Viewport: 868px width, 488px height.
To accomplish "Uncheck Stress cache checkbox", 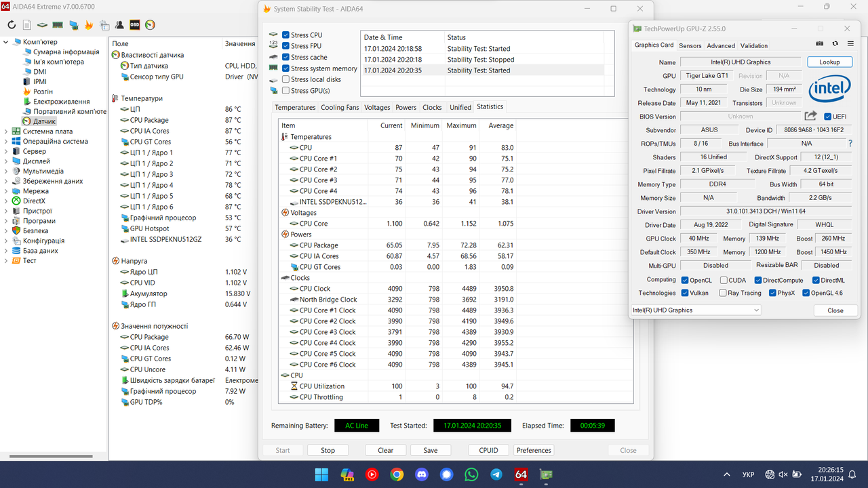I will pyautogui.click(x=285, y=58).
